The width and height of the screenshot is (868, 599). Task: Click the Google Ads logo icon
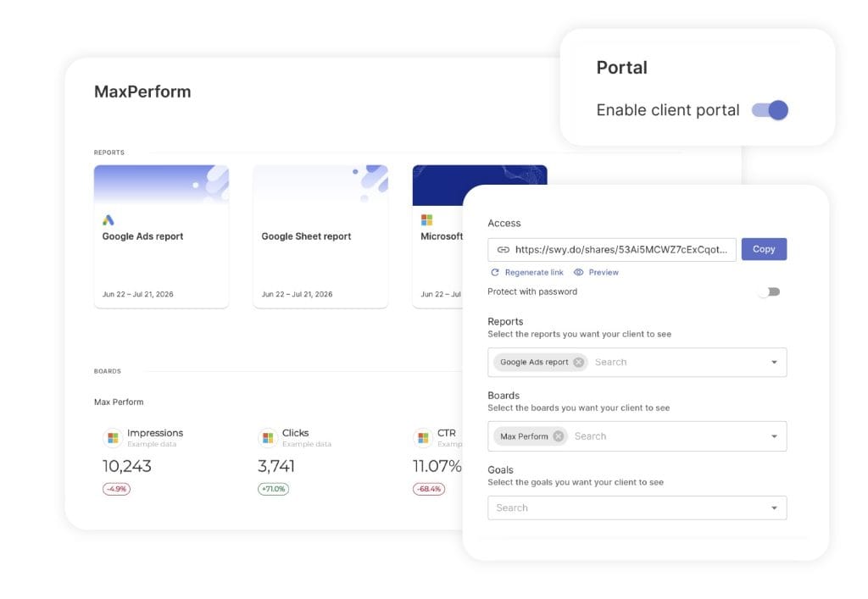(108, 220)
